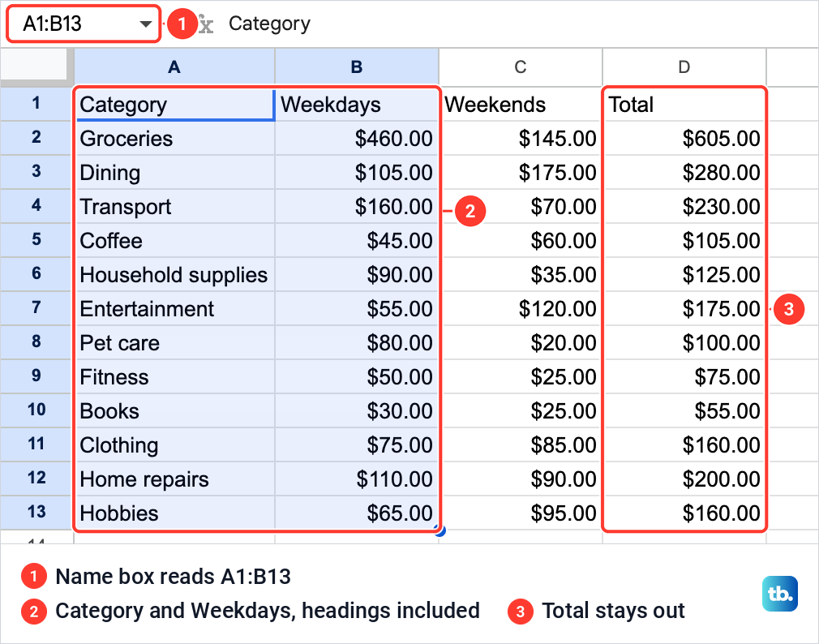Click the $45.00 Coffee weekdays cell
The height and width of the screenshot is (644, 819).
click(357, 241)
